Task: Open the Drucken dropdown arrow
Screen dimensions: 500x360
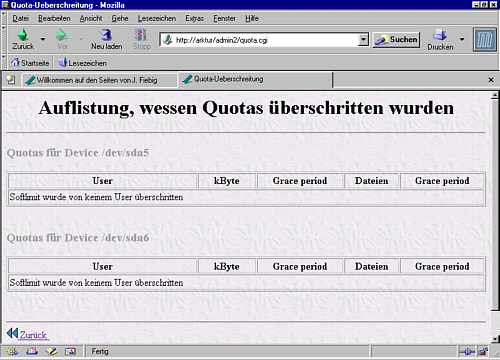Action: tap(462, 39)
